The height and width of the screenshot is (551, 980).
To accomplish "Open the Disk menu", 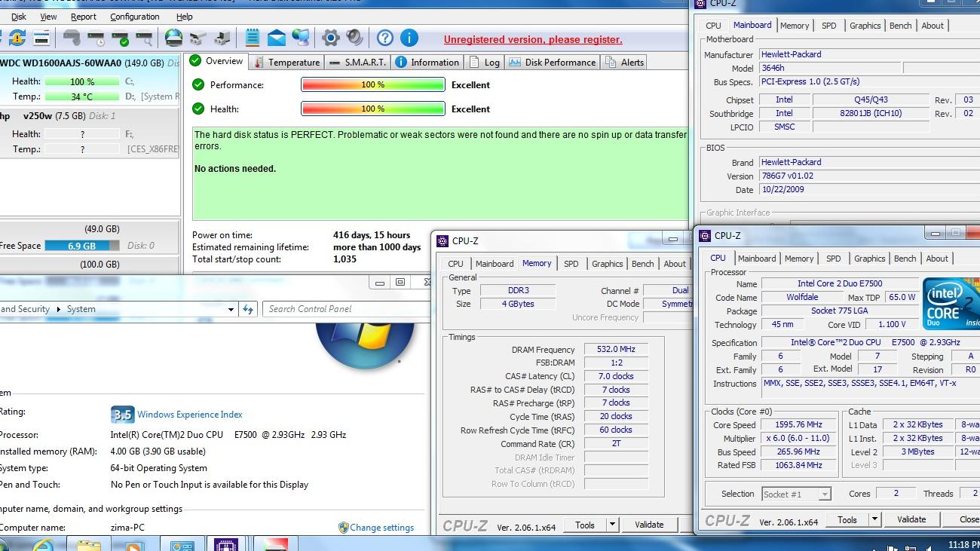I will click(x=19, y=17).
